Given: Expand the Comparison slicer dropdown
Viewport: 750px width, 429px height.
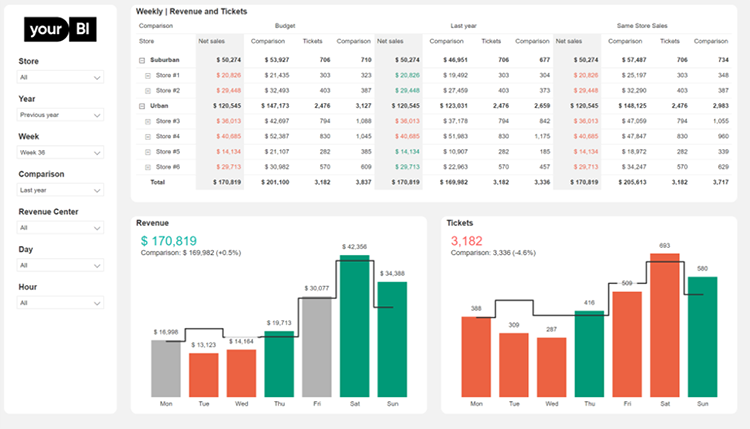Looking at the screenshot, I should pos(61,192).
